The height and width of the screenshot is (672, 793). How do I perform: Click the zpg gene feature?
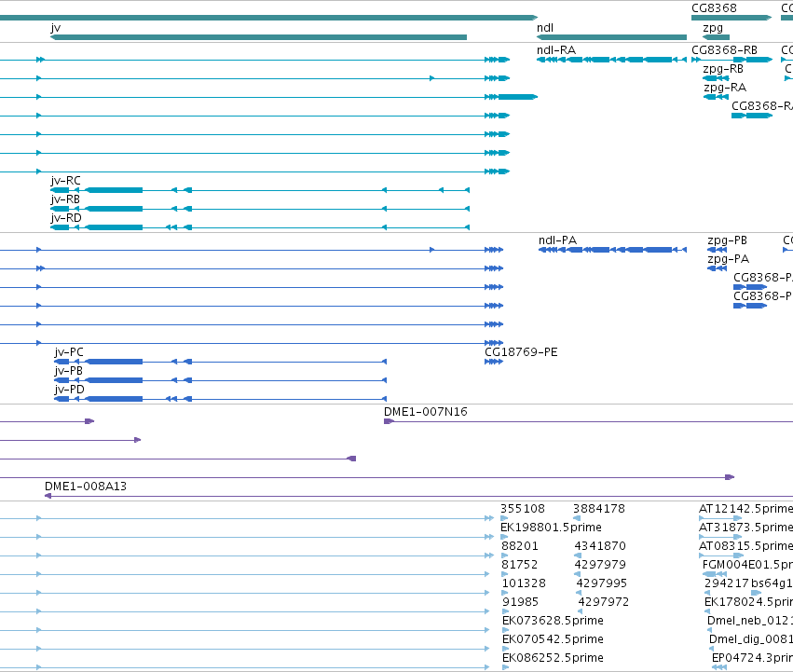[717, 37]
